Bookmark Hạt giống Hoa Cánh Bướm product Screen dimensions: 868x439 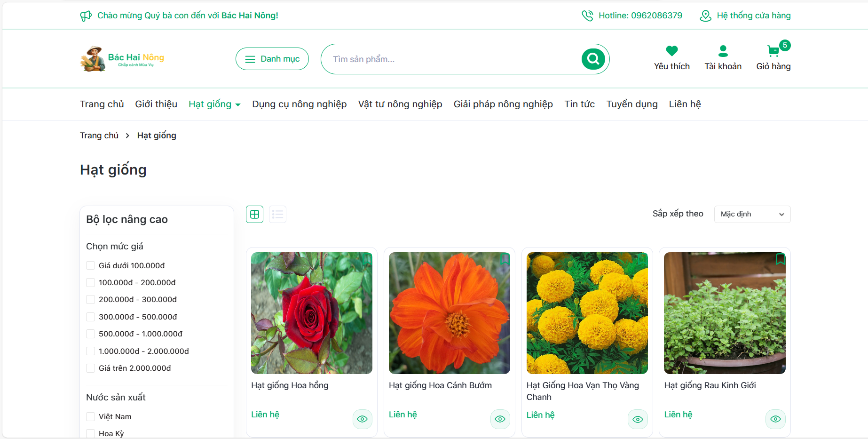tap(505, 259)
